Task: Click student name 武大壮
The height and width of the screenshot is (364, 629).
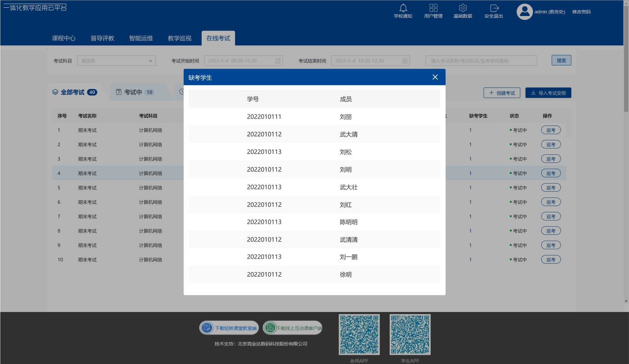Action: pyautogui.click(x=348, y=187)
